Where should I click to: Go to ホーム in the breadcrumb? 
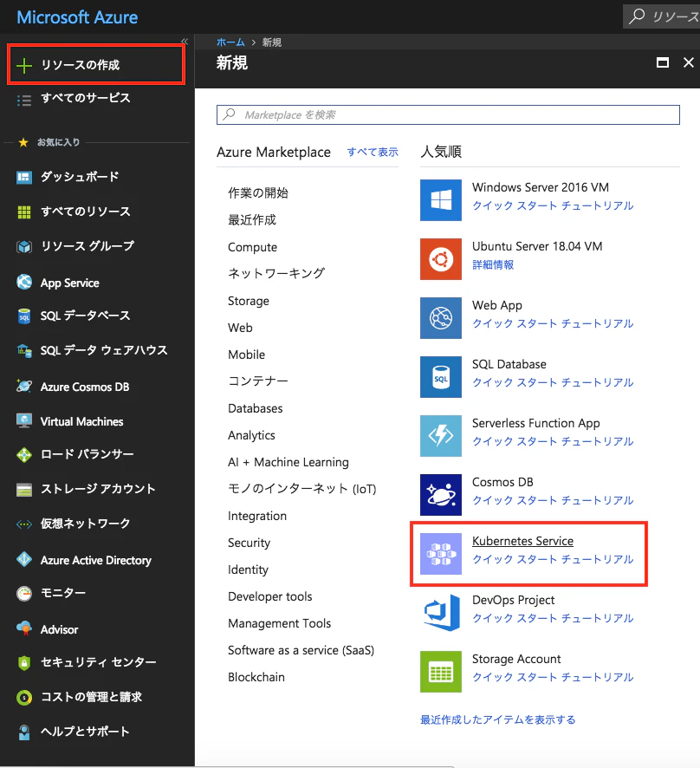(x=230, y=42)
